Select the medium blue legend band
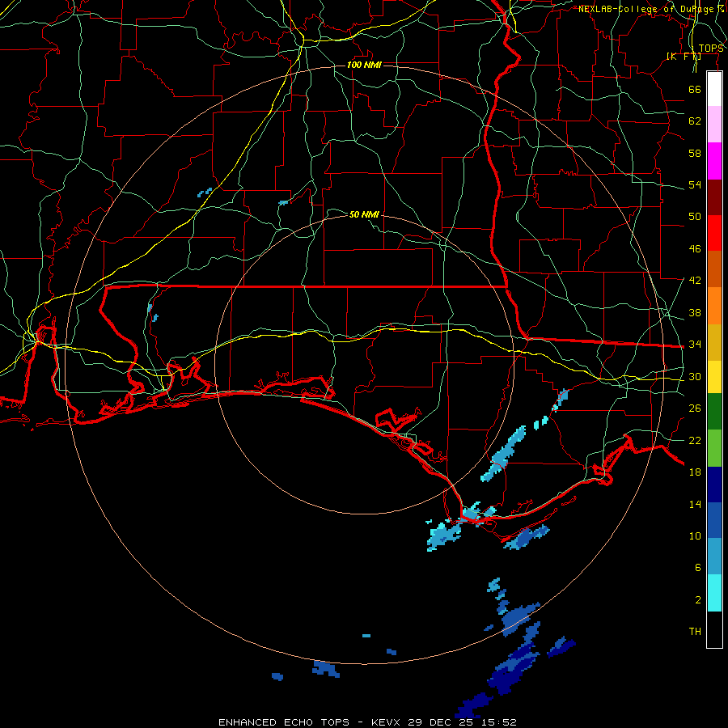The width and height of the screenshot is (728, 728). (714, 520)
